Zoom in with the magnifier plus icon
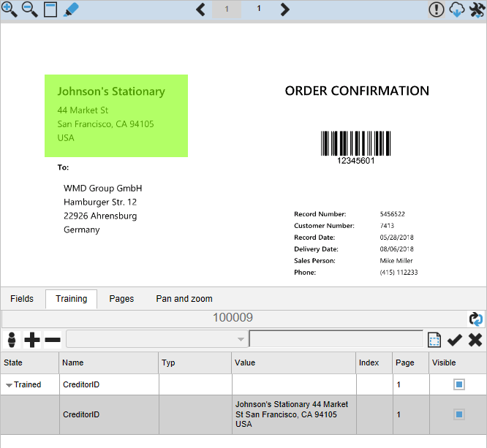The height and width of the screenshot is (448, 487). (x=9, y=10)
